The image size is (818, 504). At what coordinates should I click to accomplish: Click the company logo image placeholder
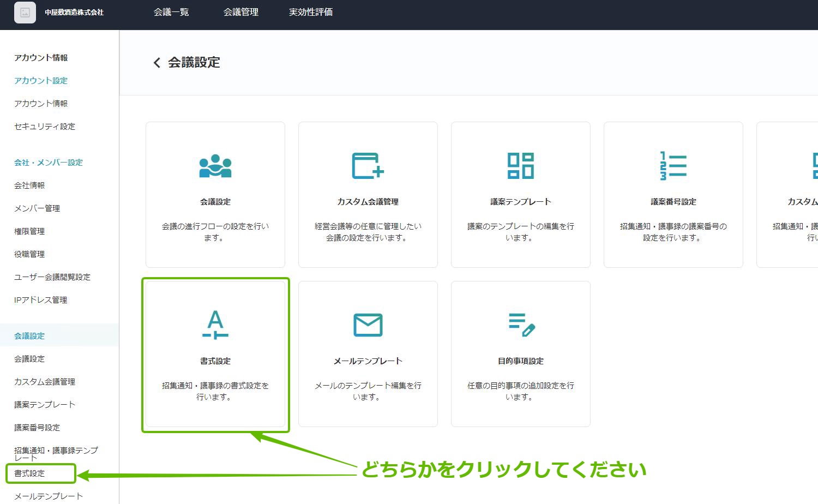(x=25, y=13)
